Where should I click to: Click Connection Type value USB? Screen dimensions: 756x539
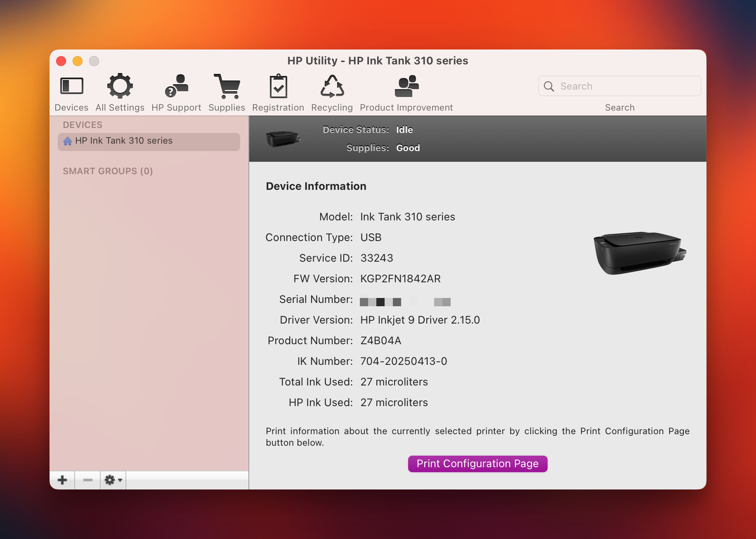371,237
